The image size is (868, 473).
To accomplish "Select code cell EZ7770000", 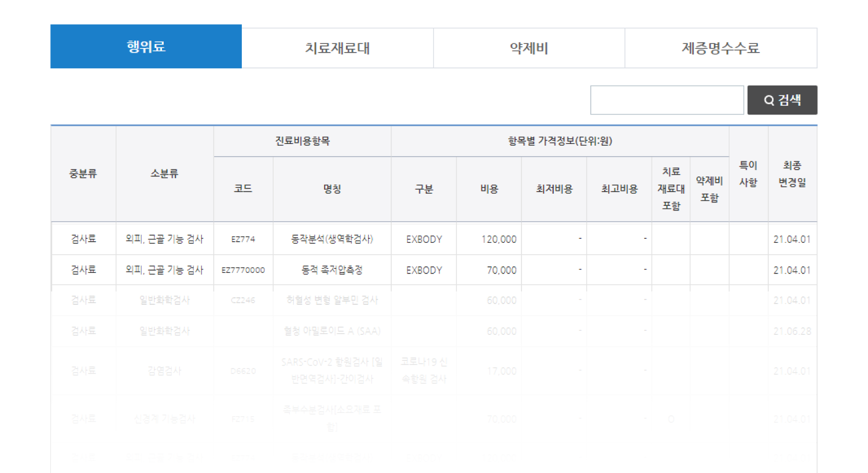I will point(243,270).
